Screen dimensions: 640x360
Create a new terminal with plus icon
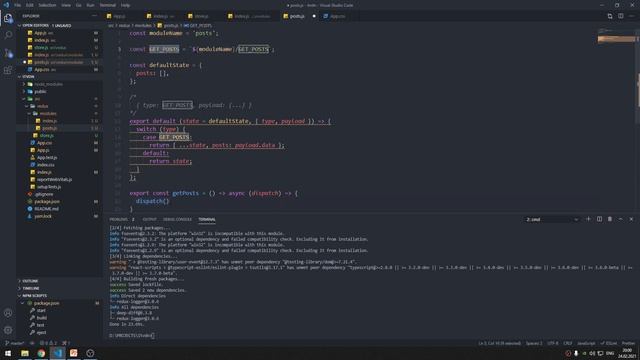588,219
